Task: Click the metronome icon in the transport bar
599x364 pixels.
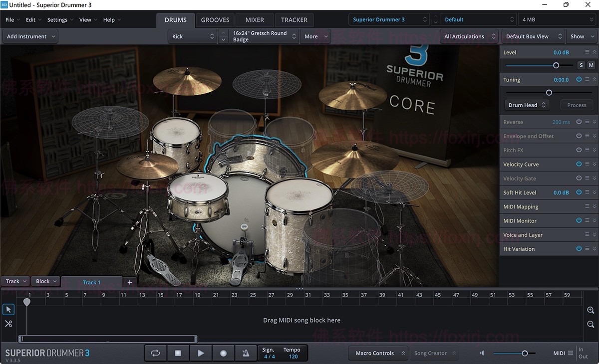Action: click(245, 353)
